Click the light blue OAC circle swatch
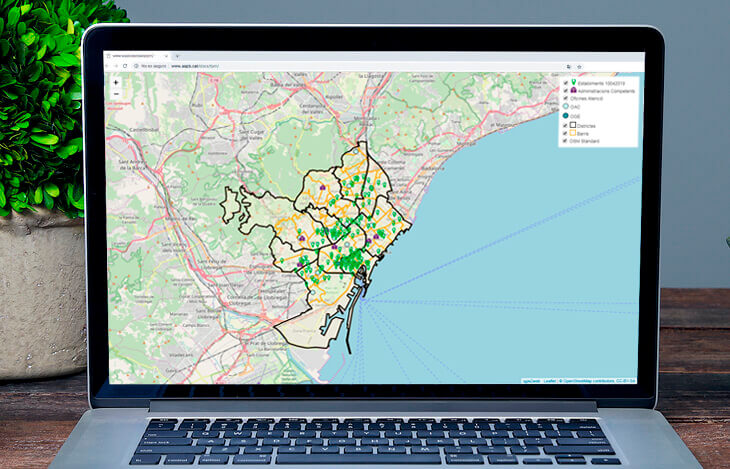 566,107
